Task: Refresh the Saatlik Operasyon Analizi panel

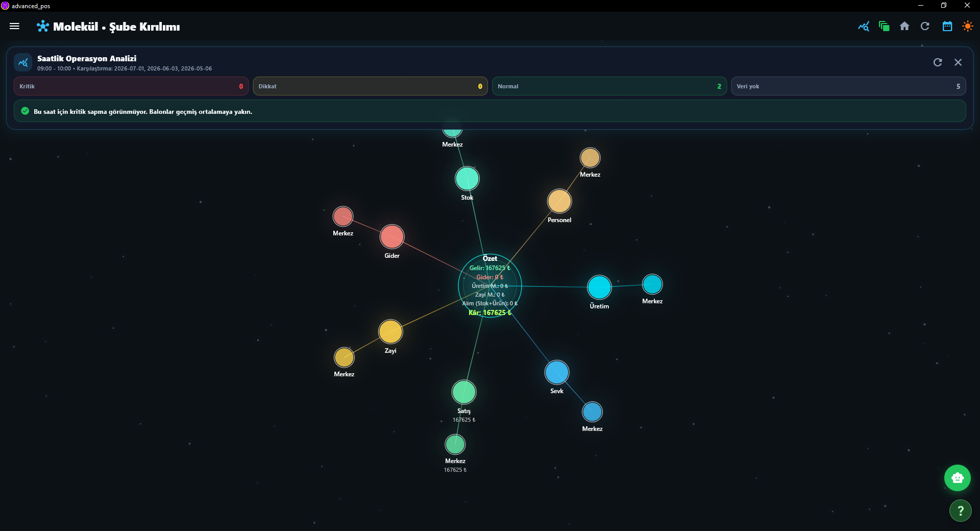Action: click(938, 62)
